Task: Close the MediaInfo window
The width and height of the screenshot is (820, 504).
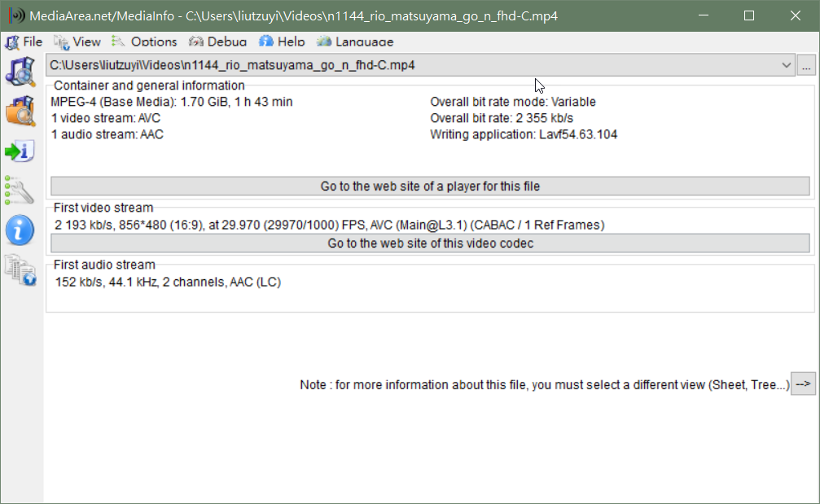Action: pos(796,15)
